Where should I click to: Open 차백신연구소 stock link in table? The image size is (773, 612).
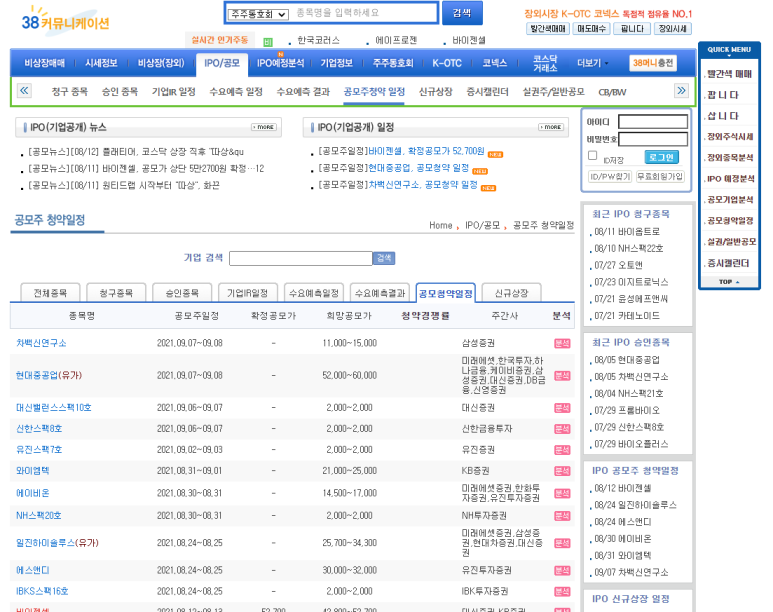pyautogui.click(x=41, y=343)
